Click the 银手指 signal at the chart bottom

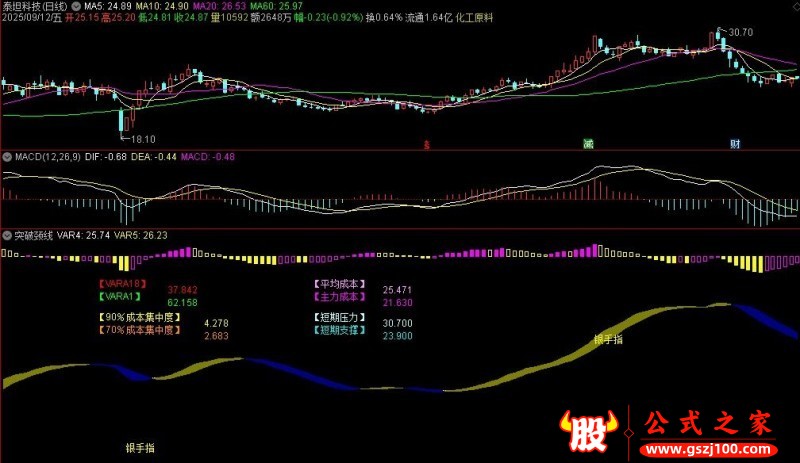point(140,448)
